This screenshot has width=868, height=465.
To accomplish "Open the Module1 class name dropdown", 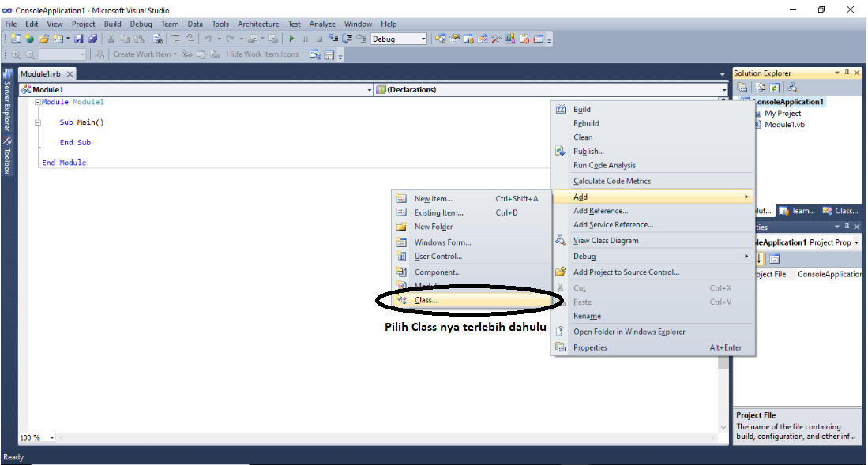I will (369, 90).
